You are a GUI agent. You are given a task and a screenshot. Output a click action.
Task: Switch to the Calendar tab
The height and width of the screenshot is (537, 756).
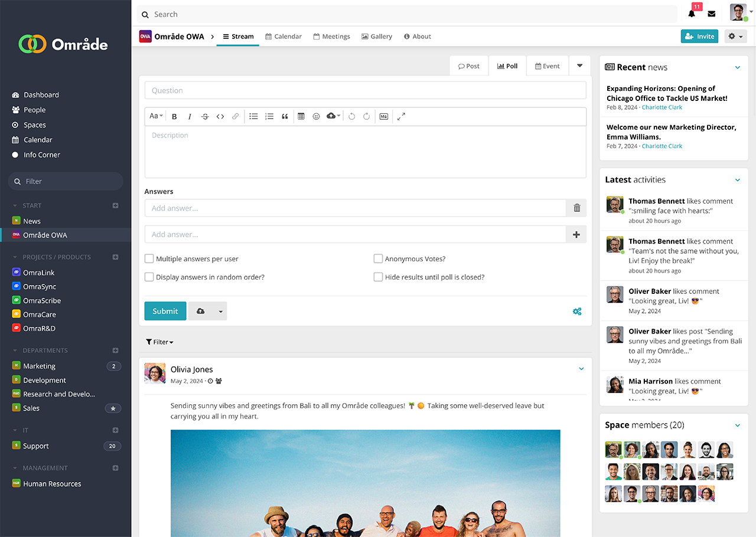click(283, 37)
